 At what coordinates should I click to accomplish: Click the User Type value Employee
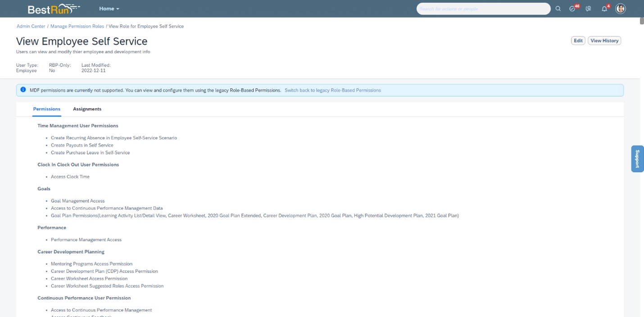27,71
